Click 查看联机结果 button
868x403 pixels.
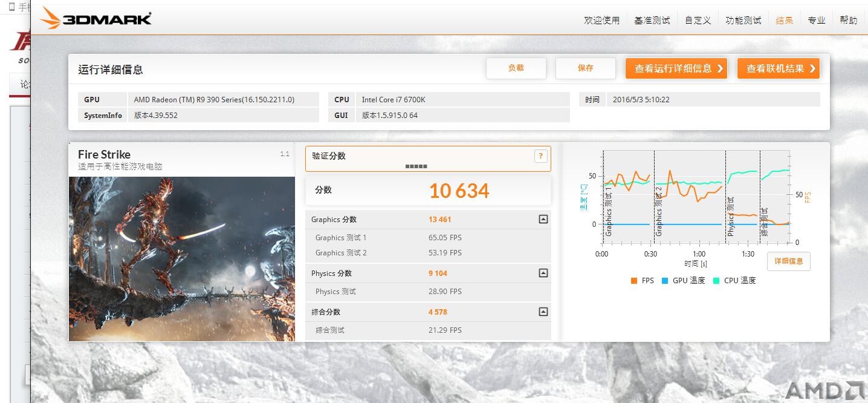pyautogui.click(x=779, y=68)
